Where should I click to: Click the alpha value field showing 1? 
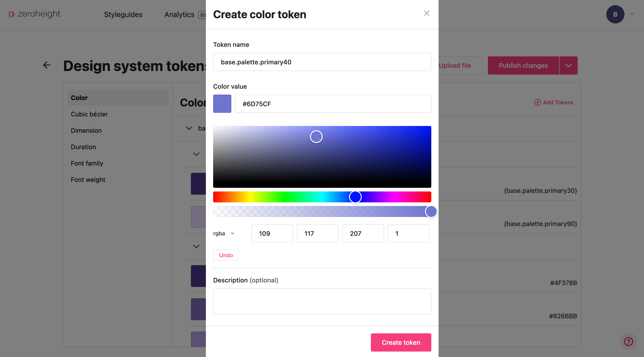pyautogui.click(x=409, y=233)
